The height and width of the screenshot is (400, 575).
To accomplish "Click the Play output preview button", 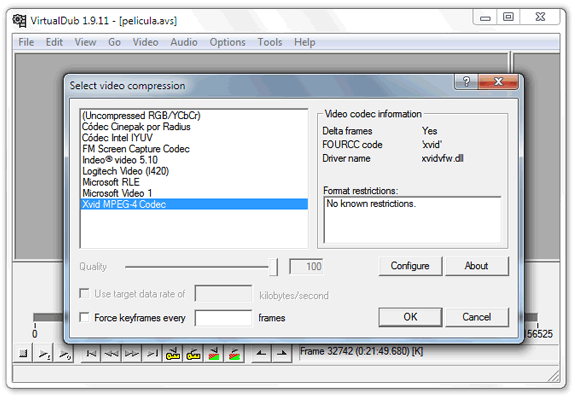I will (x=64, y=354).
